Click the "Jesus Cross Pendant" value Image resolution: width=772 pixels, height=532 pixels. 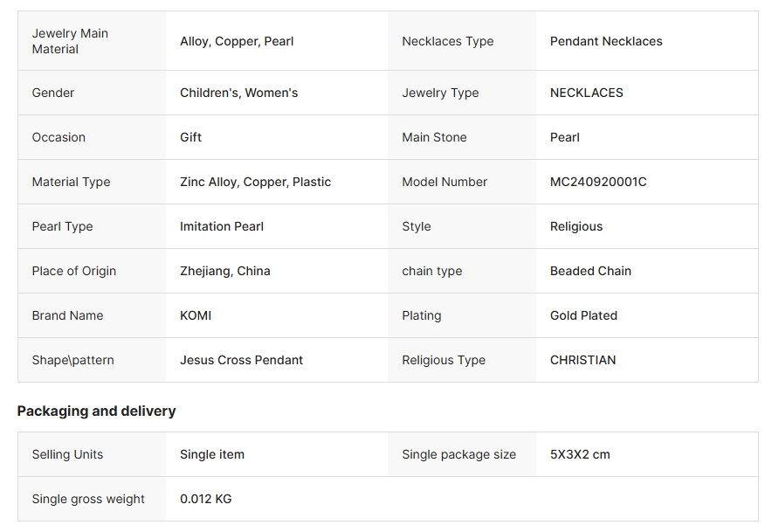[241, 360]
